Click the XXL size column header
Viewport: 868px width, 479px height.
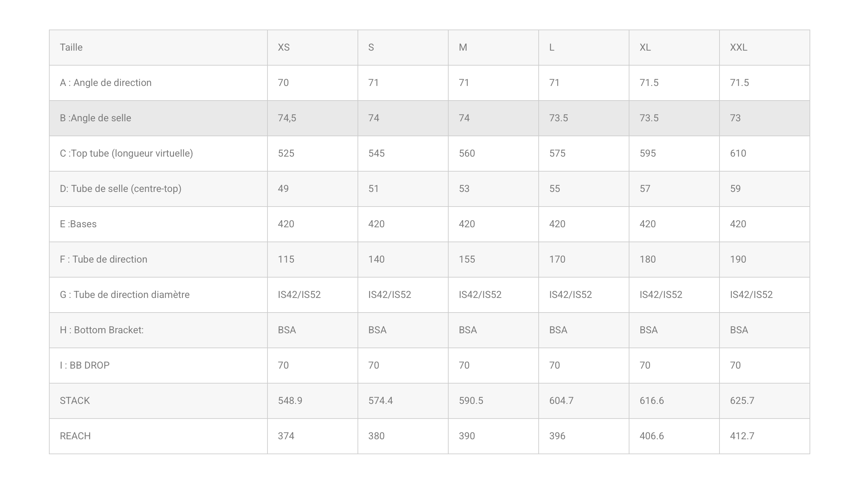(739, 47)
